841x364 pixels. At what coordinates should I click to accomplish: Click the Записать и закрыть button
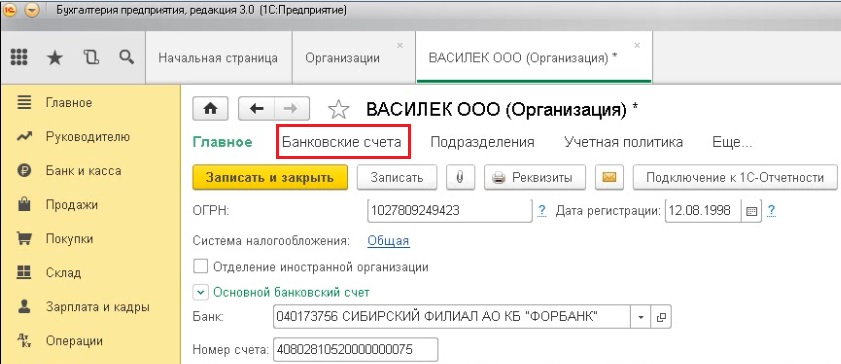(x=270, y=177)
